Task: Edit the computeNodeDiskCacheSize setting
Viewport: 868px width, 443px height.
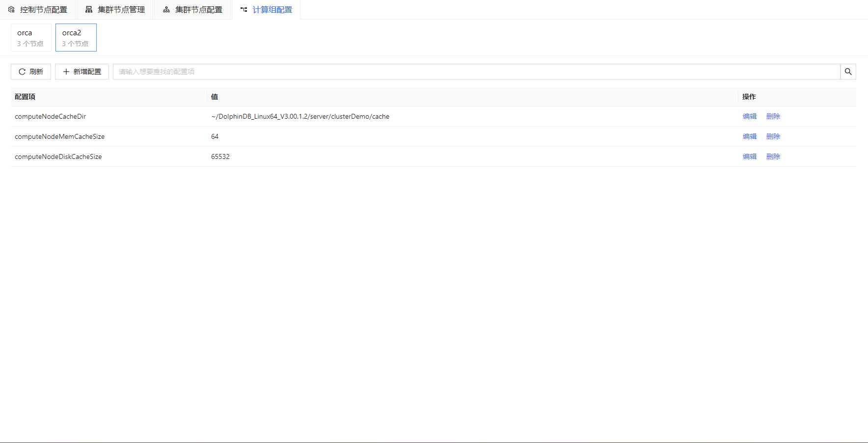Action: [x=749, y=156]
